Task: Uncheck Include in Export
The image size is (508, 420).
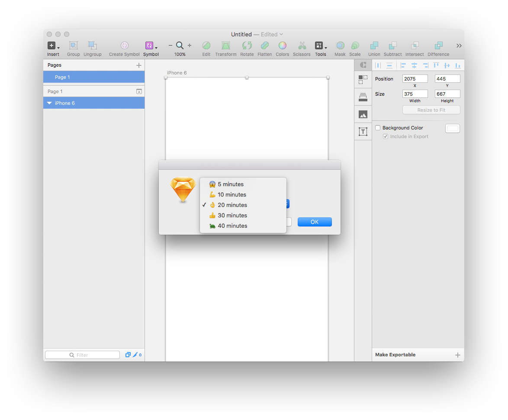Action: [386, 136]
